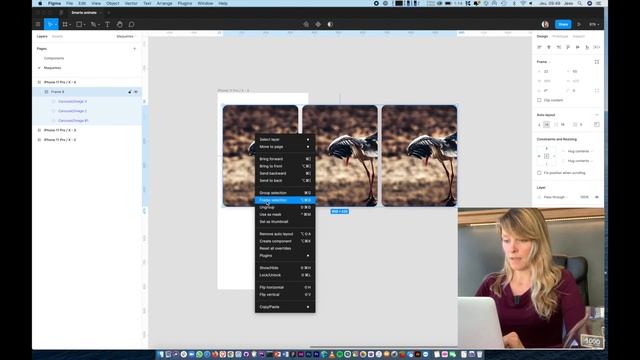Expand the Move to page submenu
Viewport: 640px width, 360px height.
(x=285, y=147)
